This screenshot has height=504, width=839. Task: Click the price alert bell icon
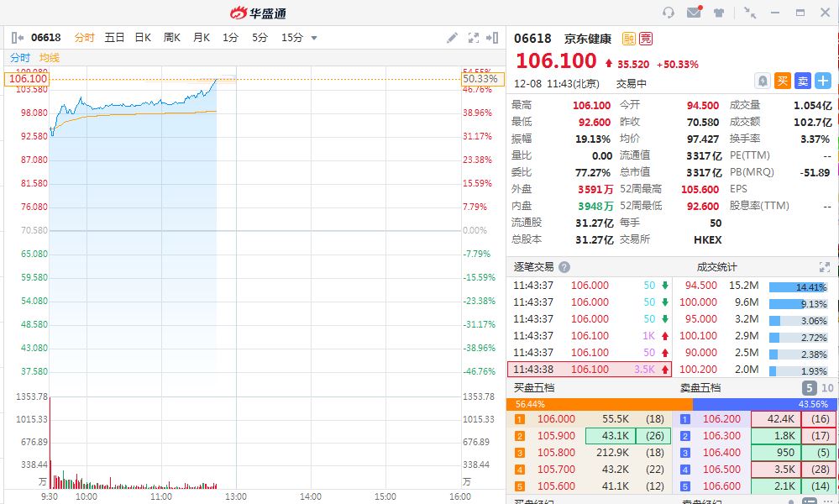763,81
